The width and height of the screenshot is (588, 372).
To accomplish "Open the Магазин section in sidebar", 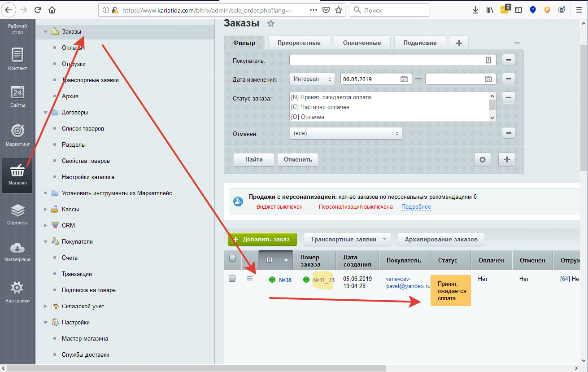I will pyautogui.click(x=17, y=175).
